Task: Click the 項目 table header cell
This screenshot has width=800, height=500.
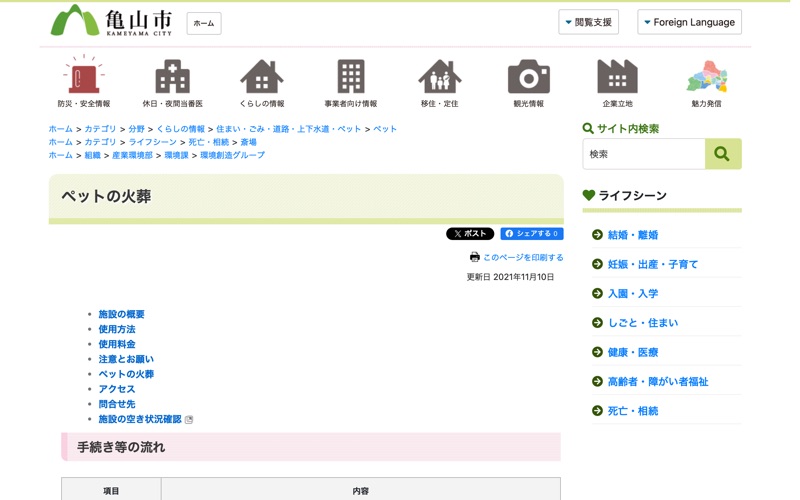Action: pos(111,491)
